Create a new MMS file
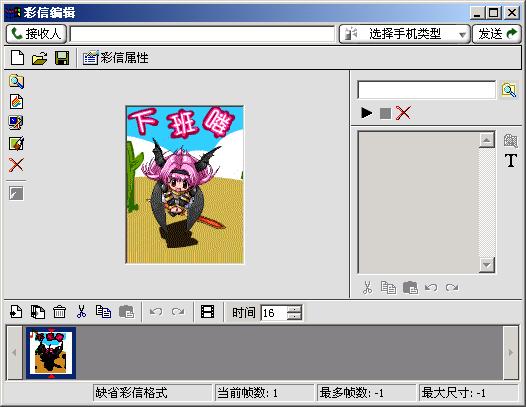The height and width of the screenshot is (407, 526). pos(17,58)
